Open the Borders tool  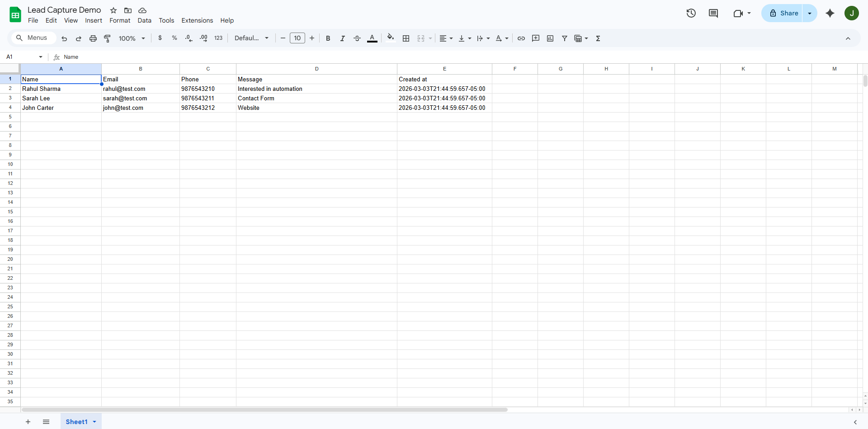click(x=406, y=38)
